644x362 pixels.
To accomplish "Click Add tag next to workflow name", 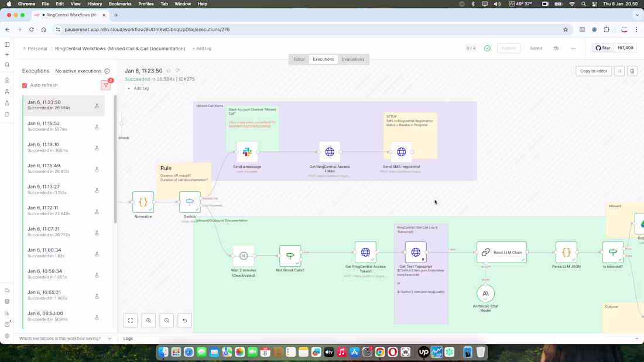I will 201,49.
